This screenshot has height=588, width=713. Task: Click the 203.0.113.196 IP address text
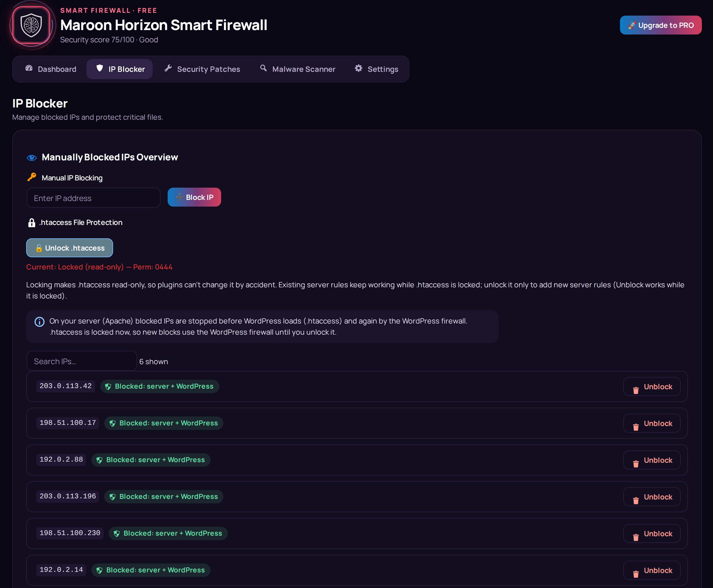tap(68, 496)
